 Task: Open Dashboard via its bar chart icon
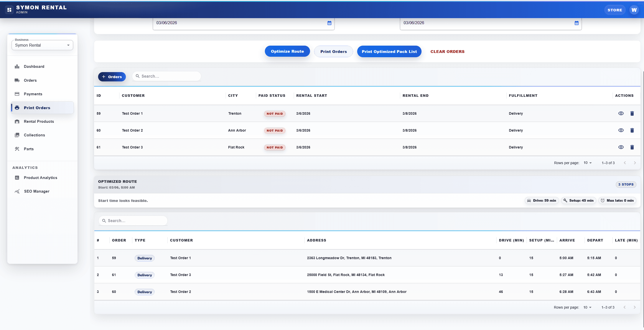point(17,66)
